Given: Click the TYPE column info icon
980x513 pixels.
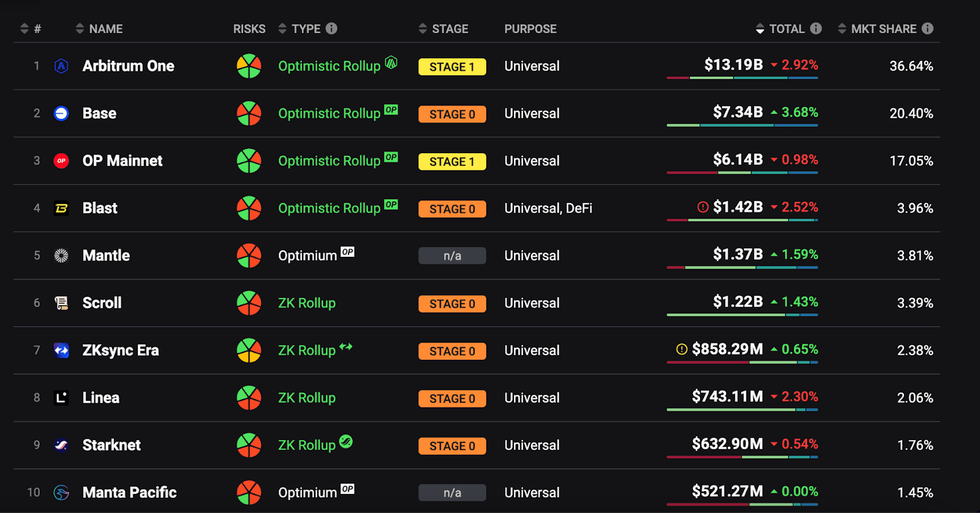Looking at the screenshot, I should (x=331, y=28).
